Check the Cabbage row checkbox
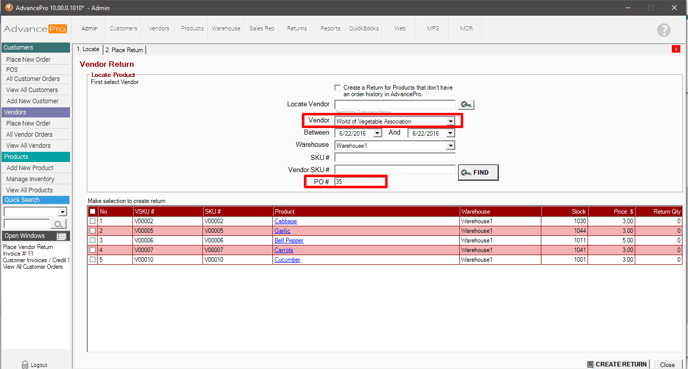This screenshot has width=688, height=369. (93, 221)
